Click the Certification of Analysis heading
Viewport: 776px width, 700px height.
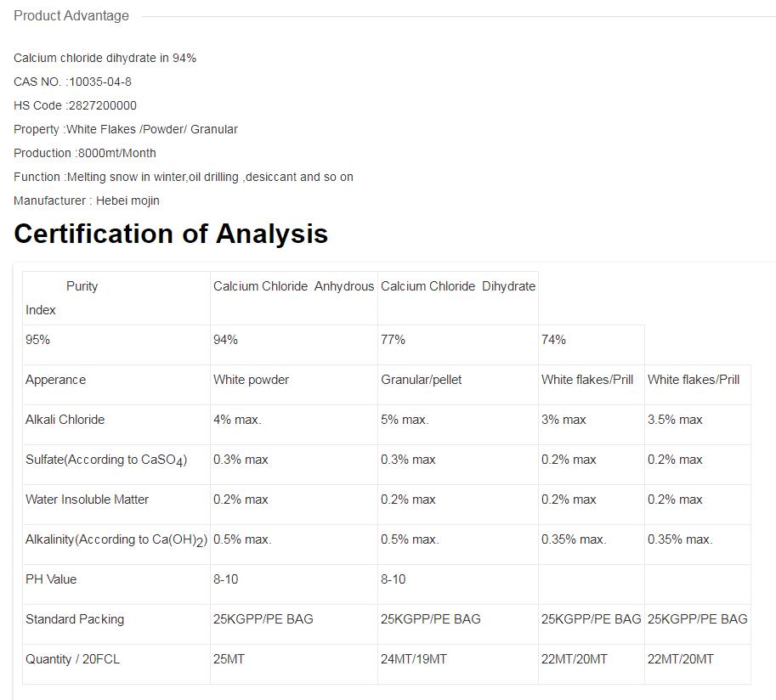pyautogui.click(x=171, y=234)
